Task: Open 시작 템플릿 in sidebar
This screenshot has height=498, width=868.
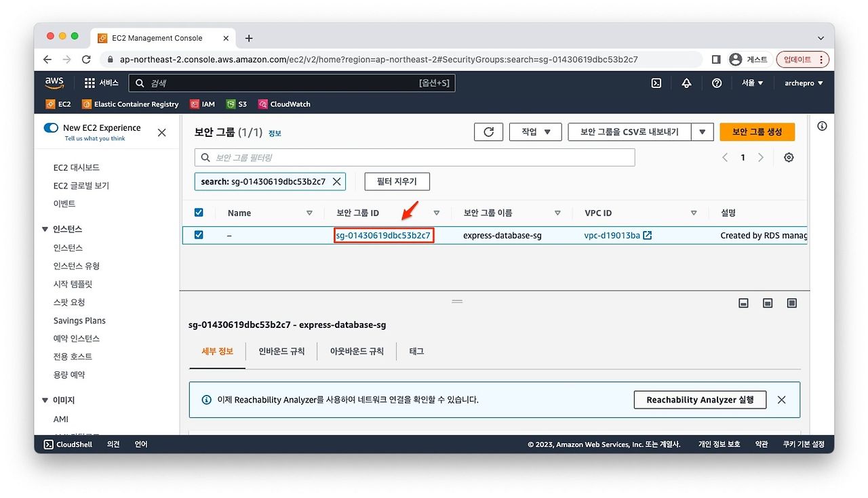Action: 73,285
